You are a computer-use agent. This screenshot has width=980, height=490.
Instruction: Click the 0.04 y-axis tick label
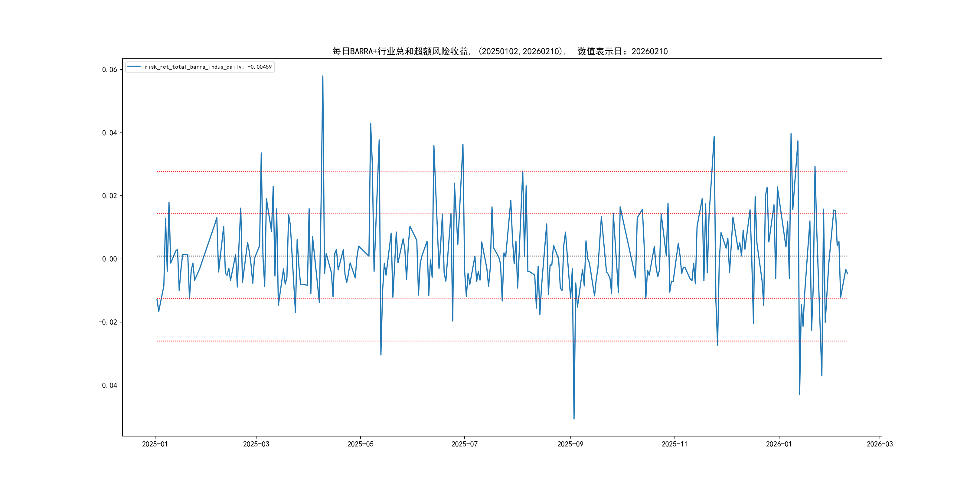tap(109, 133)
